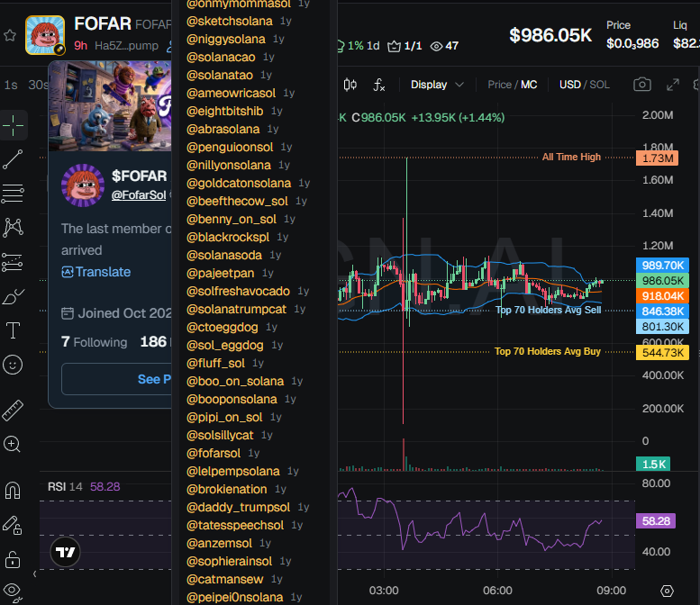
Task: View the FOFAR banner image
Action: [110, 106]
